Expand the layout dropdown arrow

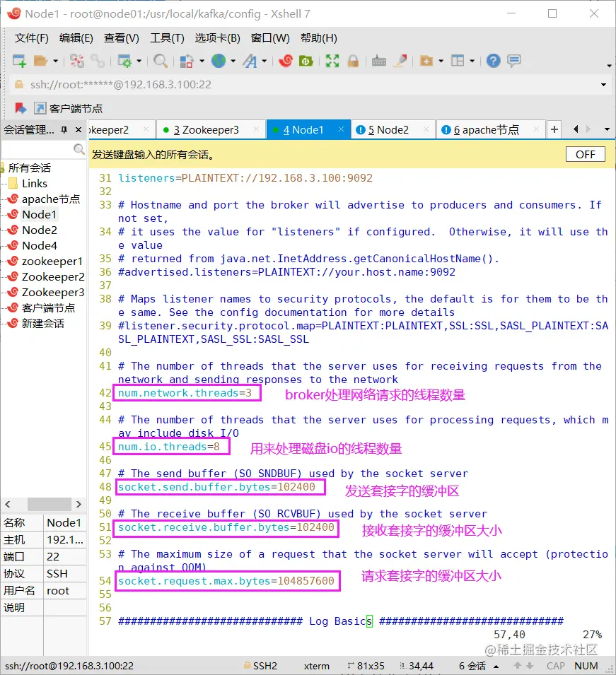coord(472,61)
